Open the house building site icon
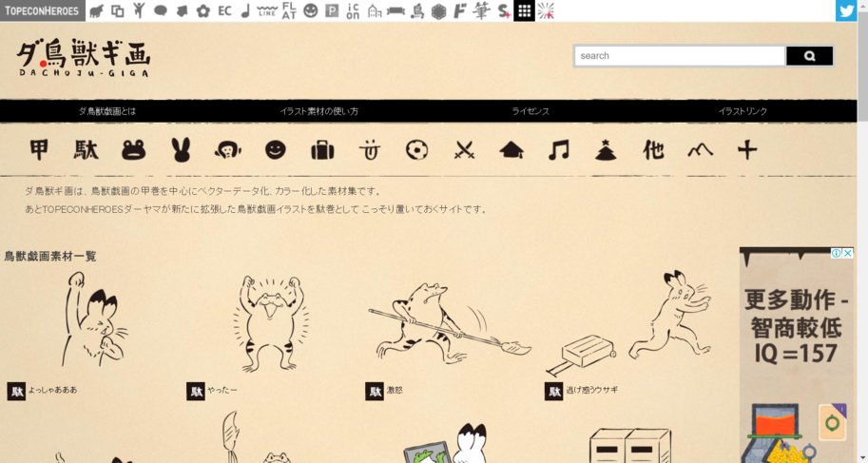The height and width of the screenshot is (463, 868). (375, 10)
